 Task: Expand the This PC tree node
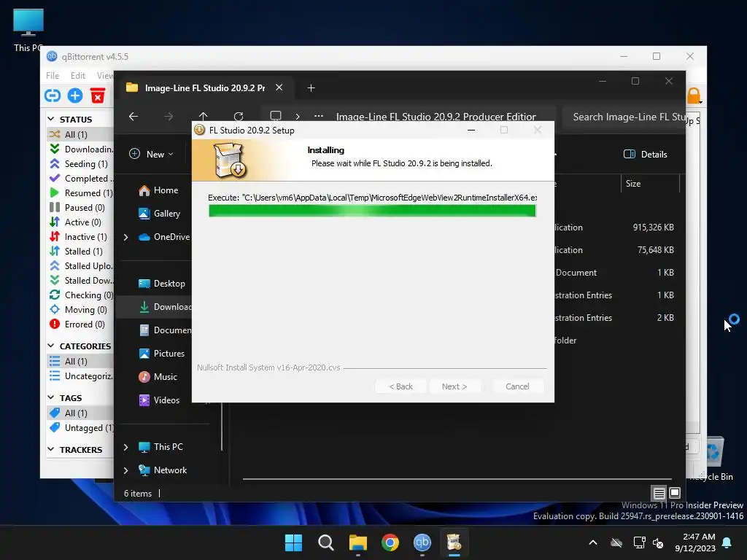point(125,447)
